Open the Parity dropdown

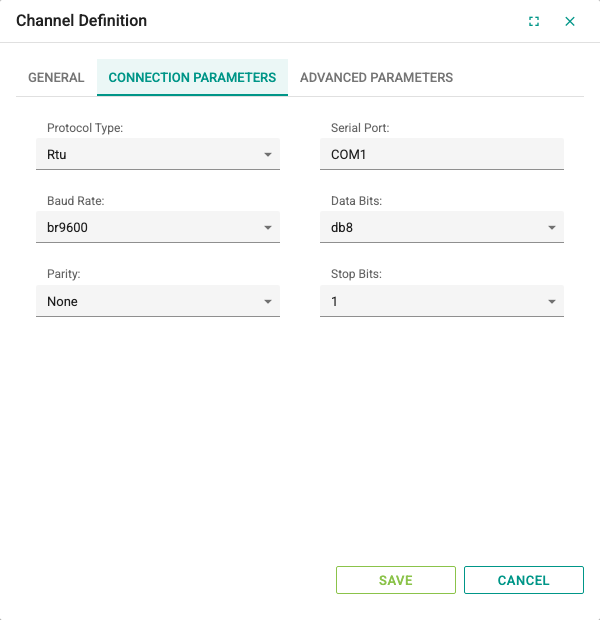pos(158,301)
